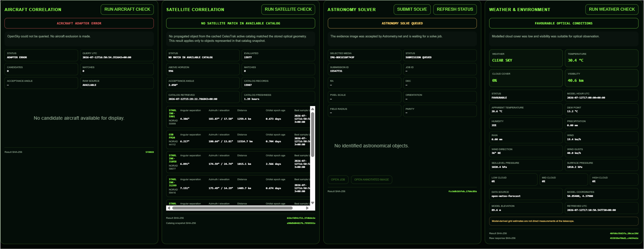
Task: Click the HUMIDITY 35% field
Action: [x=526, y=123]
